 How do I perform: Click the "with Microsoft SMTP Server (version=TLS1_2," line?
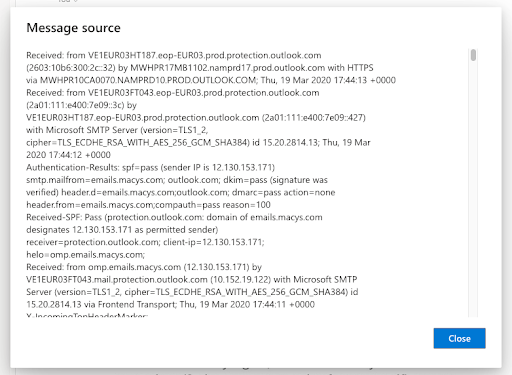[x=117, y=130]
